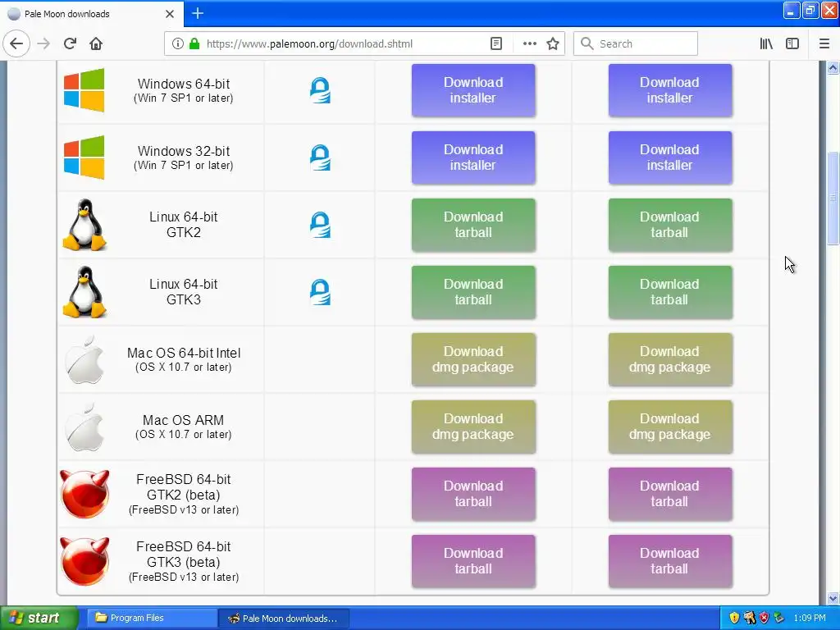This screenshot has width=840, height=630.
Task: Download Linux GTK2 tarball, first column
Action: pos(473,225)
